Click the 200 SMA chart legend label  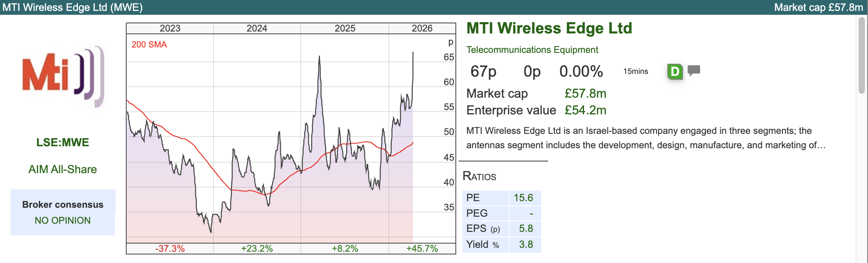tap(149, 45)
